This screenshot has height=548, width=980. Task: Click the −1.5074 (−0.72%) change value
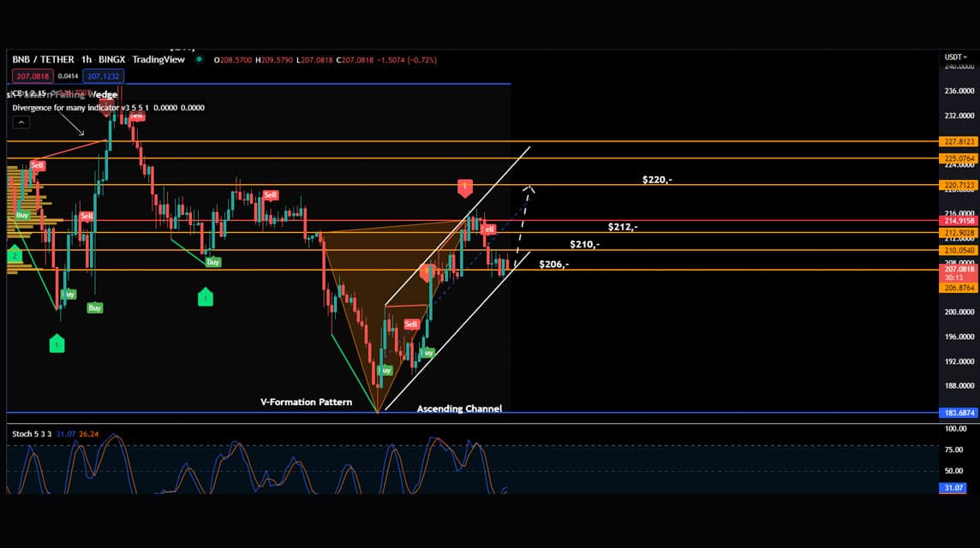[x=408, y=60]
